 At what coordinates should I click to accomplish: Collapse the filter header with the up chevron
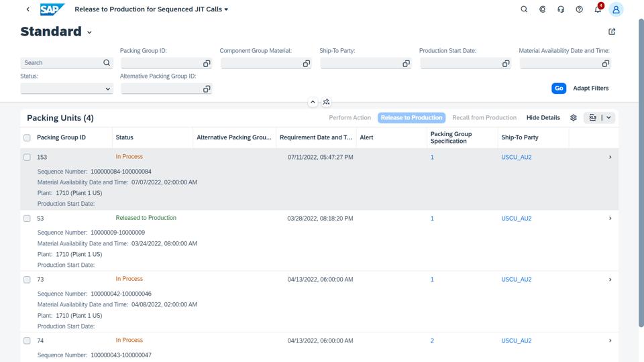click(313, 102)
